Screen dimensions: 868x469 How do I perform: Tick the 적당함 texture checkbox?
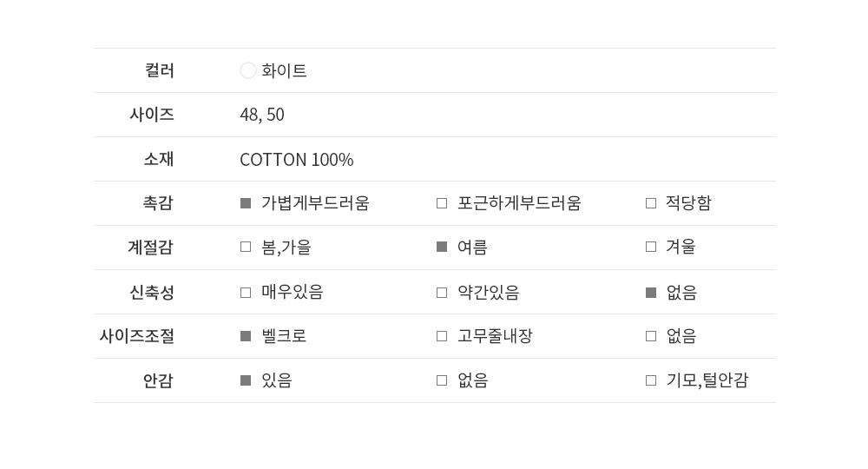tap(651, 203)
